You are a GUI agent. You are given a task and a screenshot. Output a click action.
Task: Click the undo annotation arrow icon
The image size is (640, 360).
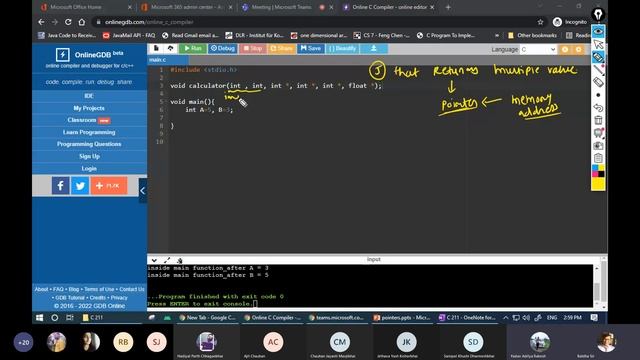(x=598, y=108)
